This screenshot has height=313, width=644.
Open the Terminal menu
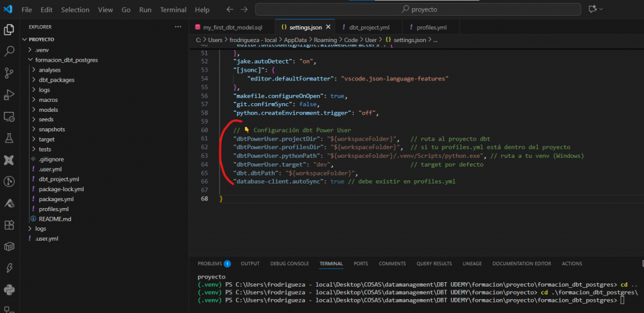(x=173, y=10)
